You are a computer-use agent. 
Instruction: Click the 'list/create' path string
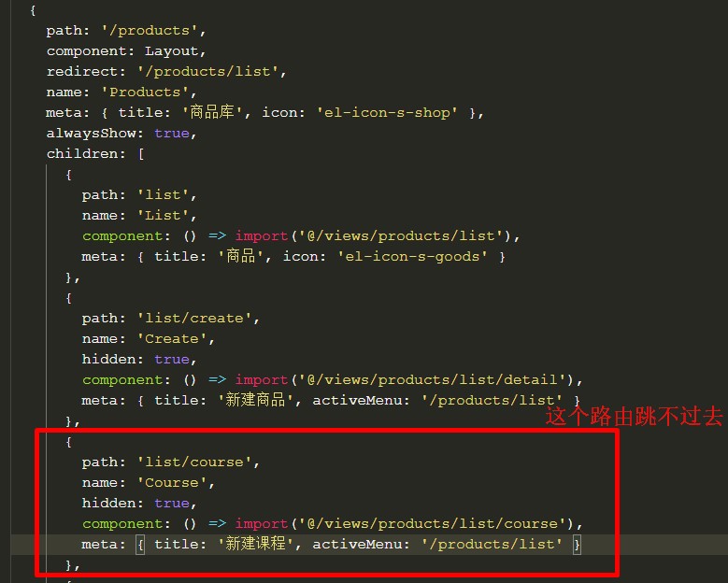[x=194, y=319]
